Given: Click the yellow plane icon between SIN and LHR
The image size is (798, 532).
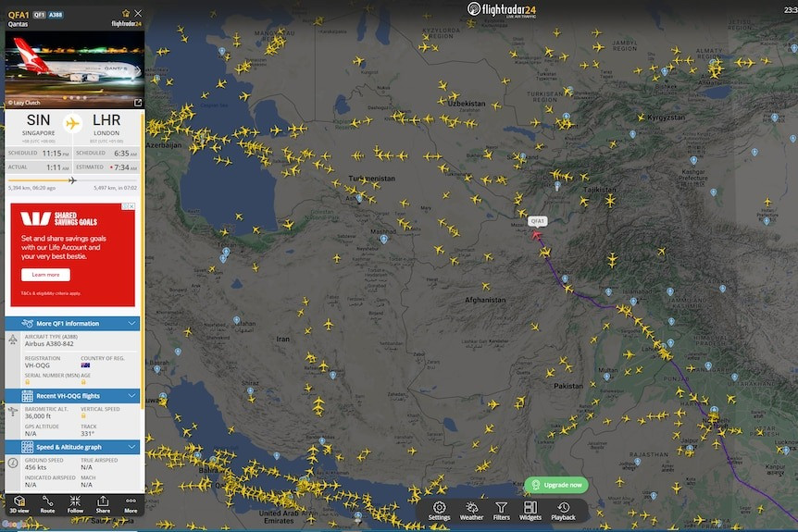Looking at the screenshot, I should pos(72,124).
